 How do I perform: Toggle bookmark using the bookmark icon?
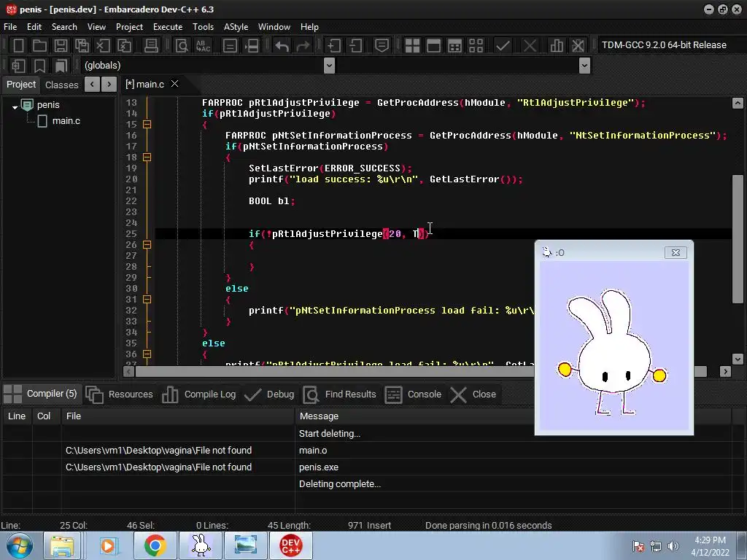point(39,66)
